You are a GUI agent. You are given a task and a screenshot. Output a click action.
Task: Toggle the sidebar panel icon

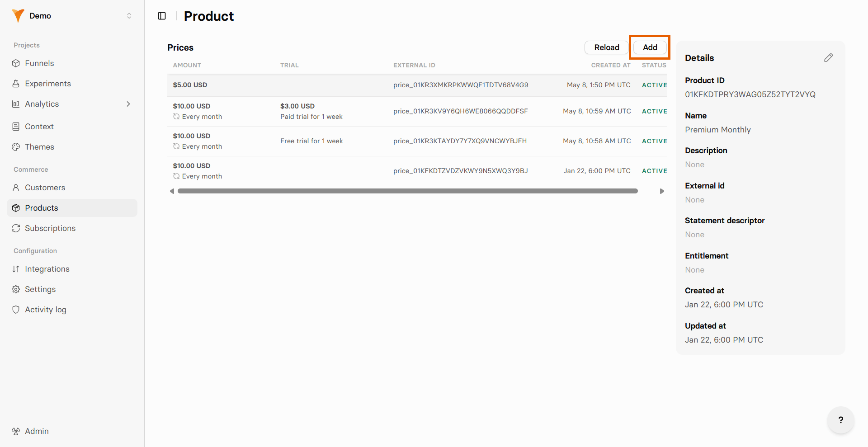[x=162, y=16]
